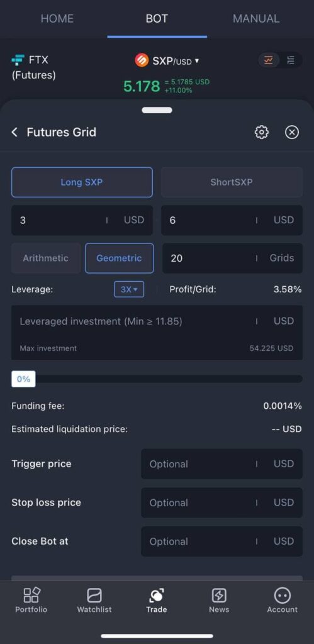Switch to the HOME tab
This screenshot has height=644, width=314.
57,18
